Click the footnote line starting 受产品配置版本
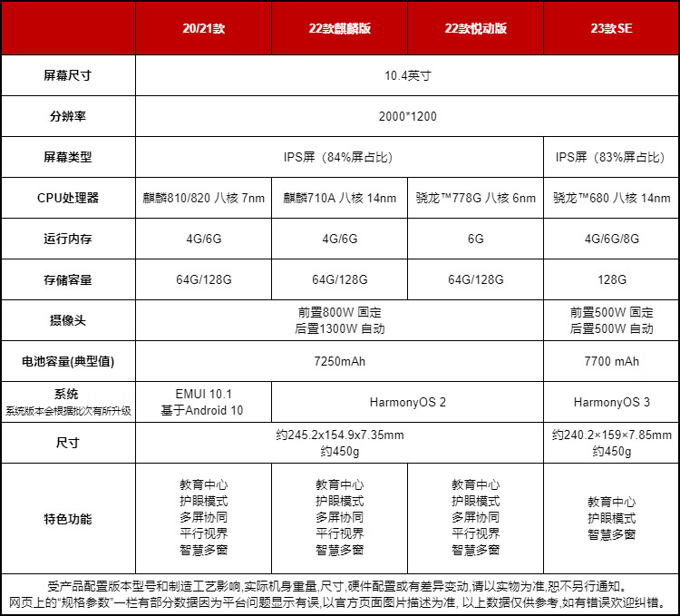Image resolution: width=680 pixels, height=616 pixels. click(338, 586)
